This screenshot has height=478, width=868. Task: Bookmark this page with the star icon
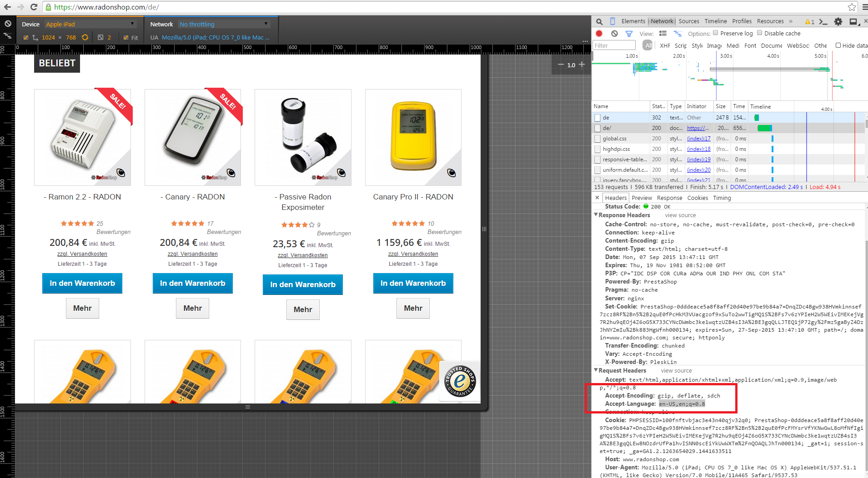(x=852, y=7)
